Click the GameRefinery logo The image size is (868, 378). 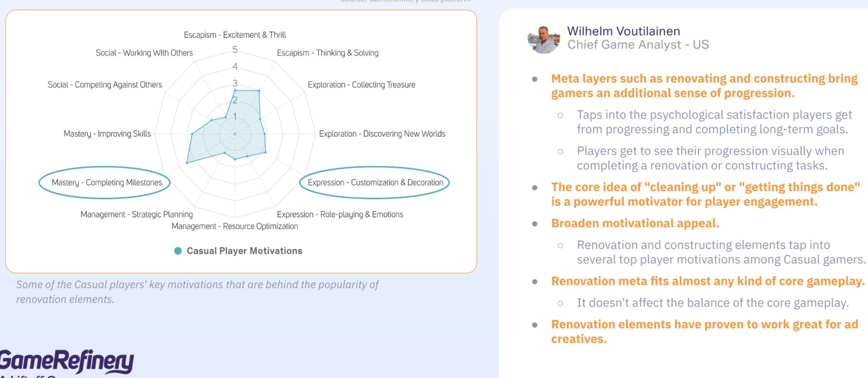coord(67,361)
